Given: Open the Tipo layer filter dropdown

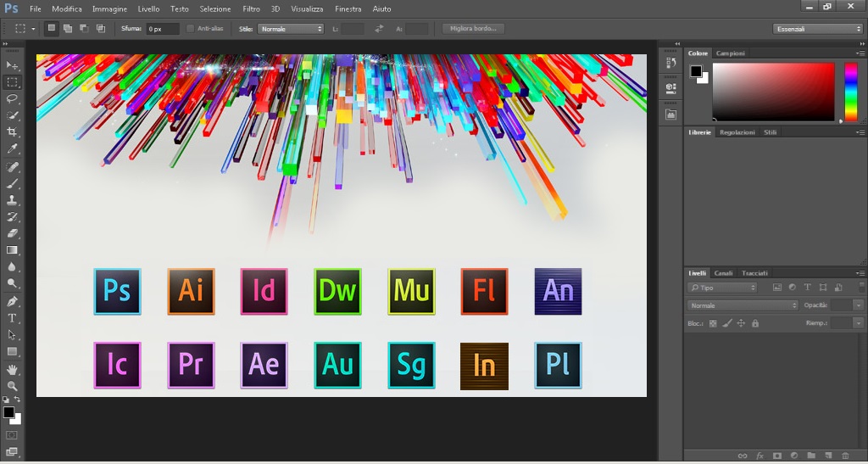Looking at the screenshot, I should coord(722,288).
